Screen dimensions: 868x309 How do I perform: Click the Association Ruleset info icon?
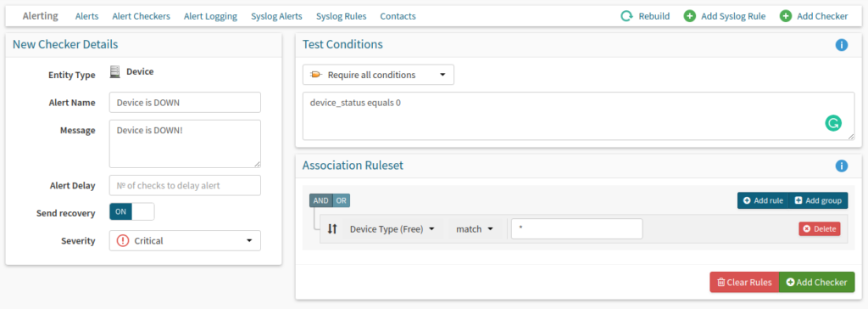tap(842, 166)
